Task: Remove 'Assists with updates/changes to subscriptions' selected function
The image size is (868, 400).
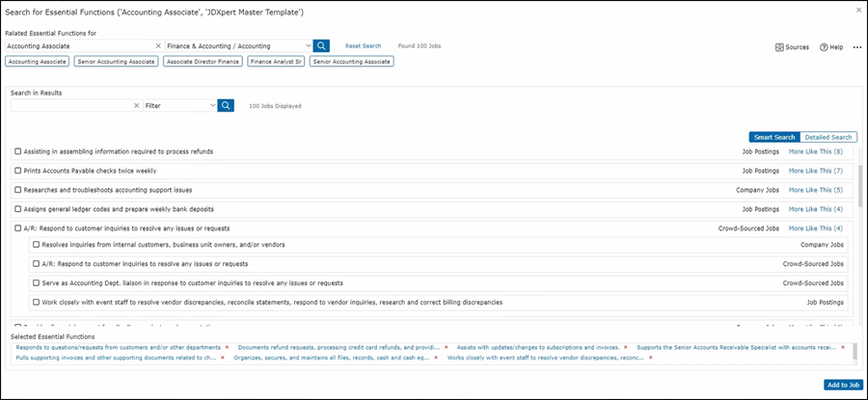Action: (625, 347)
